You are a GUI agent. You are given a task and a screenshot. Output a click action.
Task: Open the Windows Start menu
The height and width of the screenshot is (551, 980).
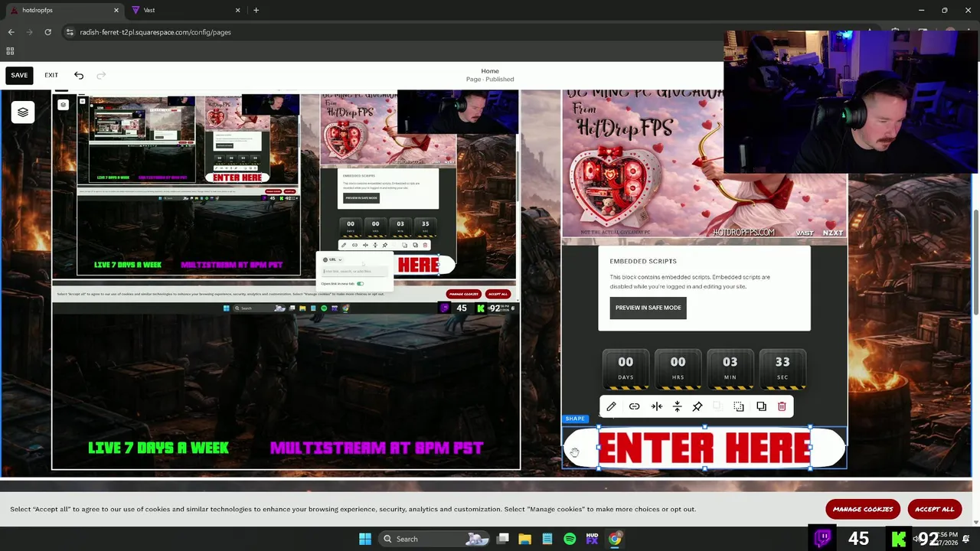tap(365, 539)
